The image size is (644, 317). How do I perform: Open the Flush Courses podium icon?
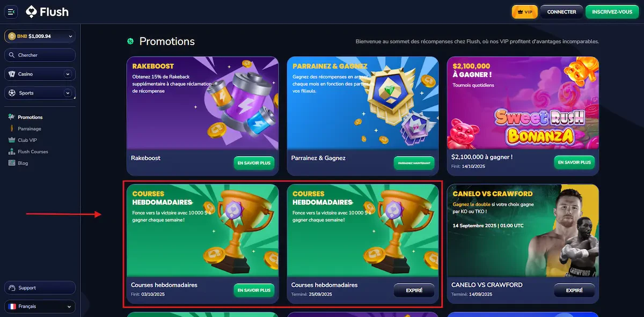tap(12, 152)
